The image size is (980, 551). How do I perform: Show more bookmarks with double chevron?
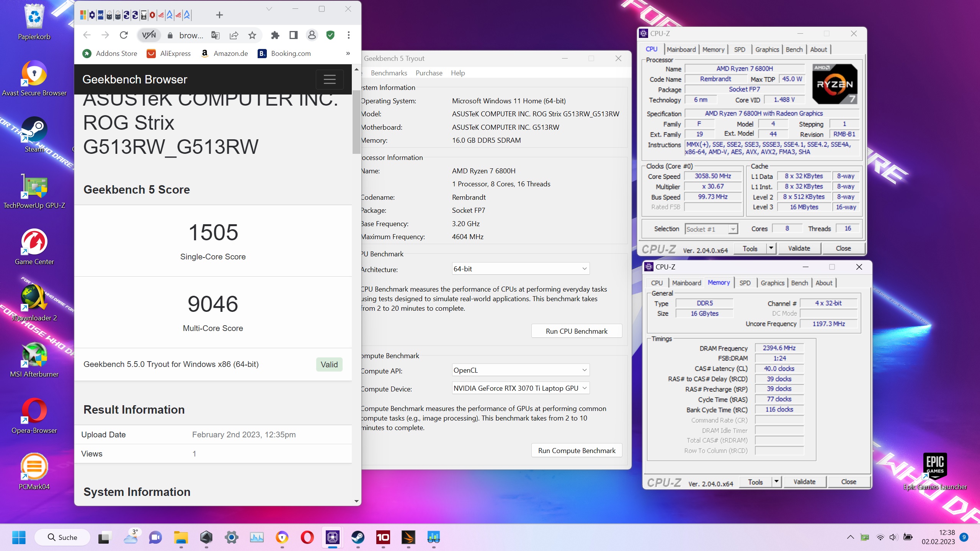click(x=348, y=53)
